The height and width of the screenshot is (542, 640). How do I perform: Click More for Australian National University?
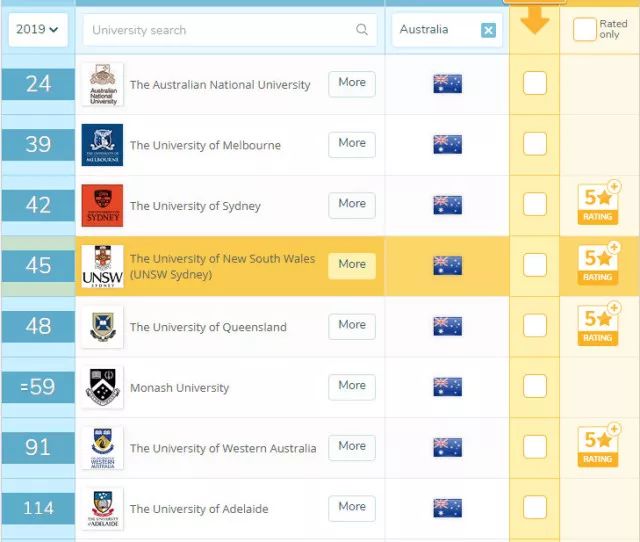click(x=352, y=84)
